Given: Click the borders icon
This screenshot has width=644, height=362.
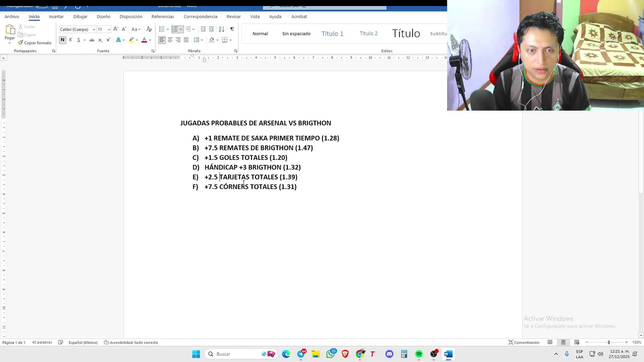Looking at the screenshot, I should (x=224, y=40).
